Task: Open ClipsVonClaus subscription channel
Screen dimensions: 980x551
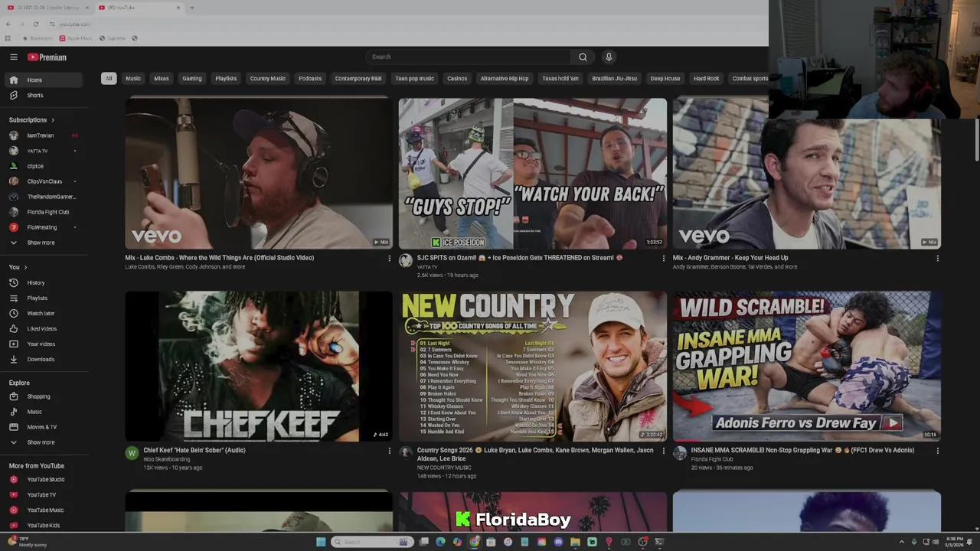Action: pos(45,181)
